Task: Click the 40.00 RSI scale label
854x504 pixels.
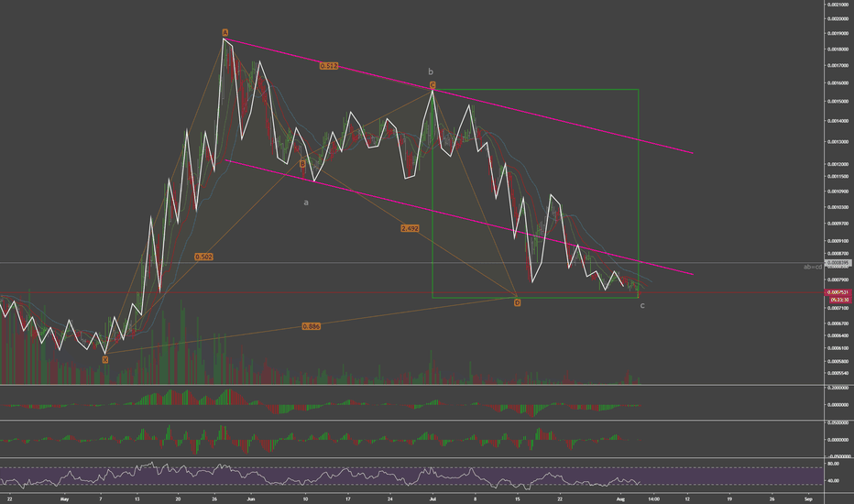Action: [833, 481]
